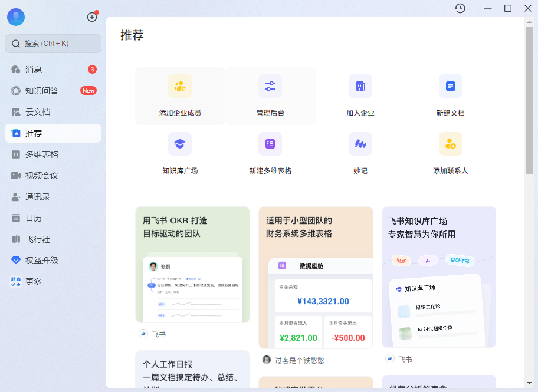Click 飞书 author under 知识库广场 card

[x=405, y=359]
